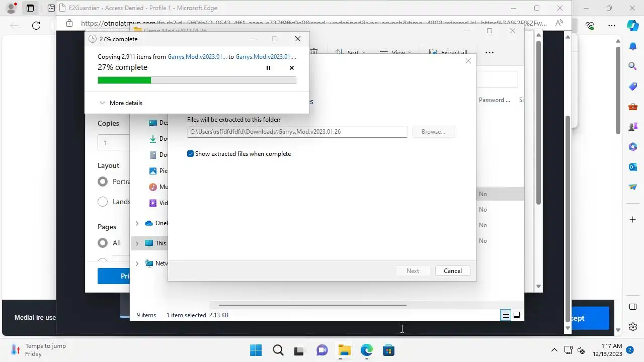Click the Explorer horizontal scrollbar
The width and height of the screenshot is (644, 362).
(x=312, y=305)
